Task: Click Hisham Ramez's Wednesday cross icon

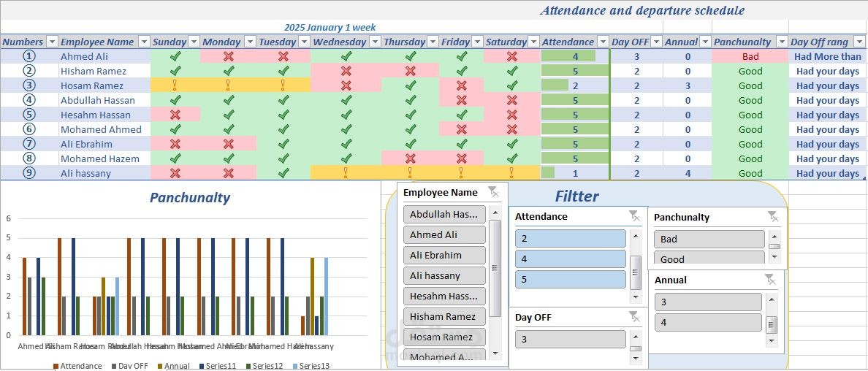Action: tap(346, 71)
